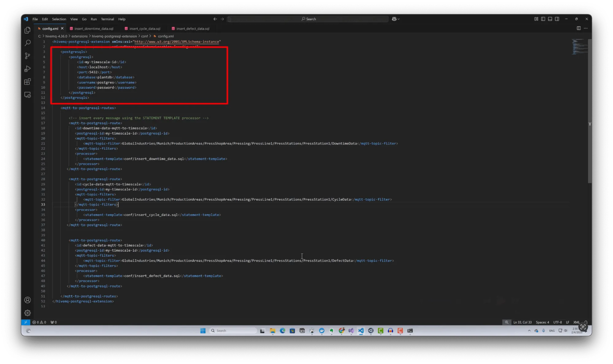Close the config.xml tab
This screenshot has height=364, width=613.
62,29
